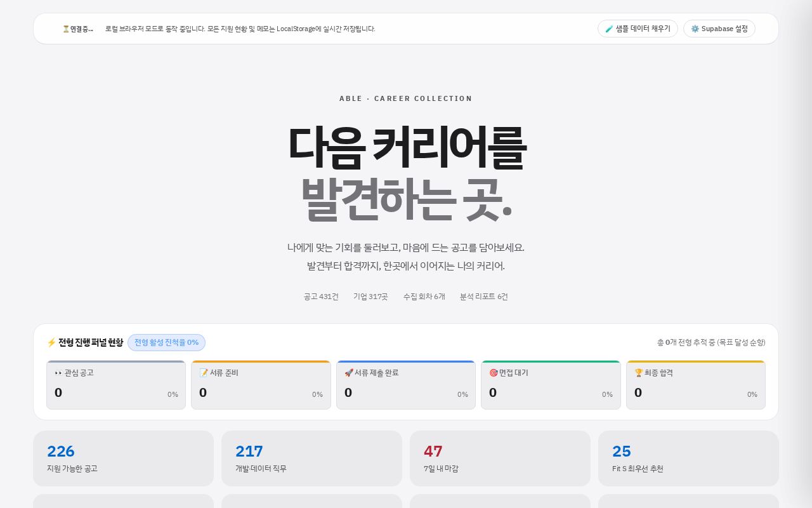Open the 226 지원 가능한 공고 stat card
This screenshot has width=812, height=508.
coord(123,458)
